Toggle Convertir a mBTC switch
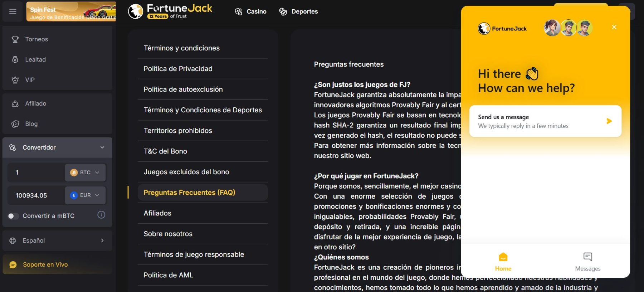The width and height of the screenshot is (644, 292). [13, 216]
